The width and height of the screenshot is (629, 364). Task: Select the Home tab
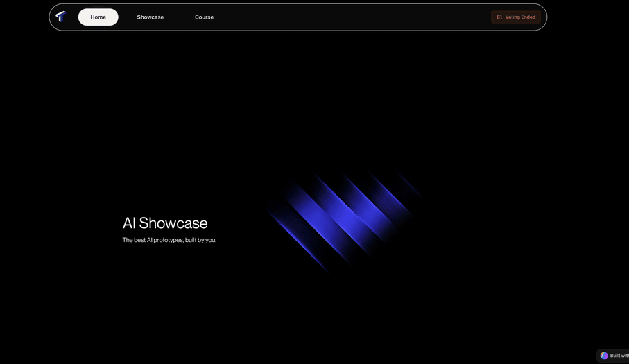click(x=98, y=17)
